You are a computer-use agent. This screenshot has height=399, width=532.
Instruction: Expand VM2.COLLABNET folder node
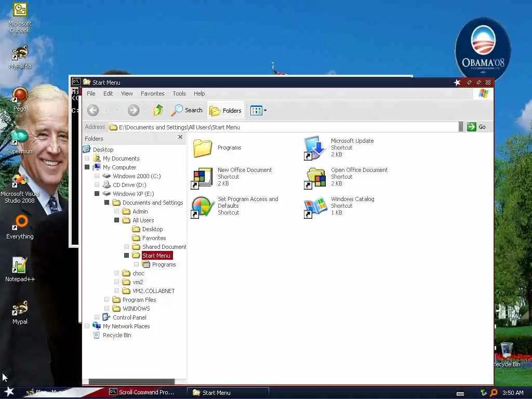point(117,291)
